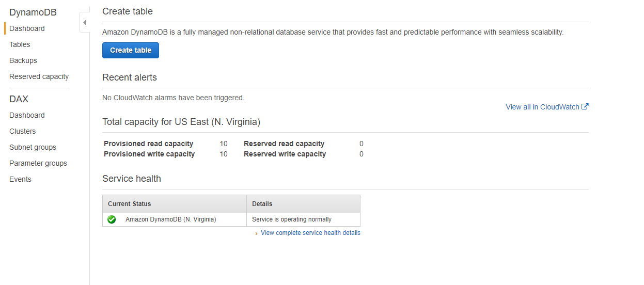Image resolution: width=644 pixels, height=285 pixels.
Task: Go to DAX Clusters
Action: click(23, 131)
